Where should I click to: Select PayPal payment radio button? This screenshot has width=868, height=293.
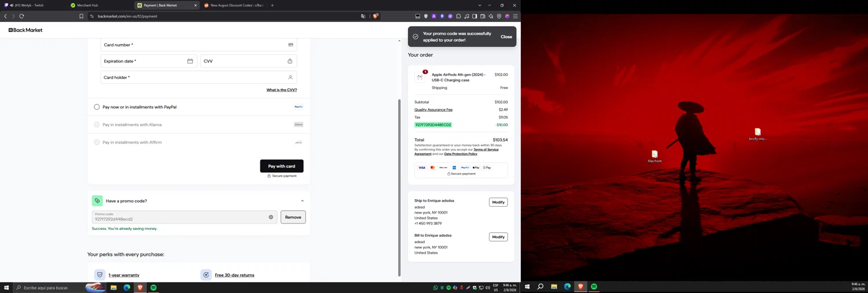[97, 107]
